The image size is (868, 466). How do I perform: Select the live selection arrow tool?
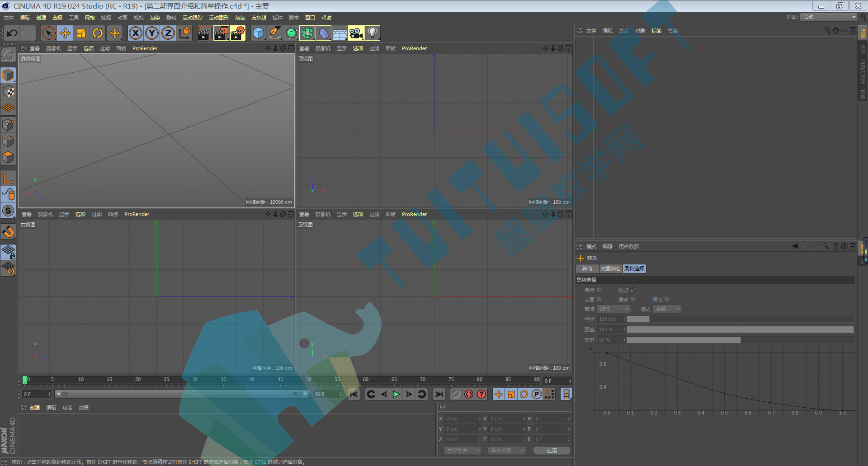[x=49, y=33]
